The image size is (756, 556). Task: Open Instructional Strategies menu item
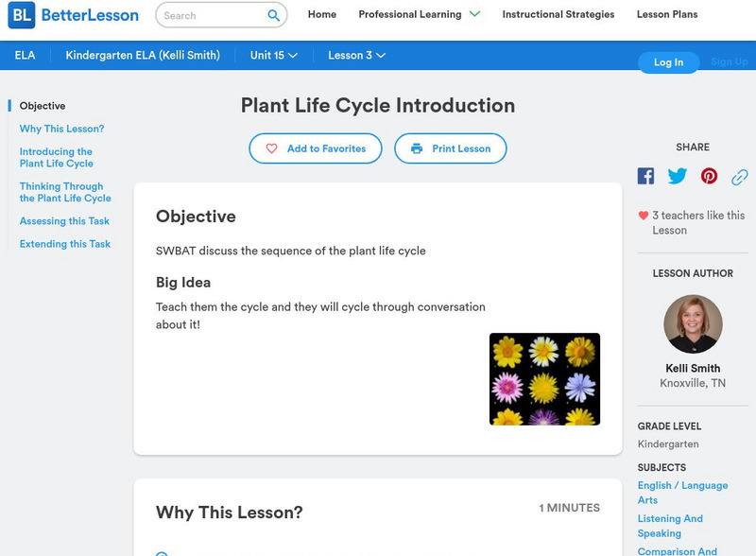(x=558, y=15)
